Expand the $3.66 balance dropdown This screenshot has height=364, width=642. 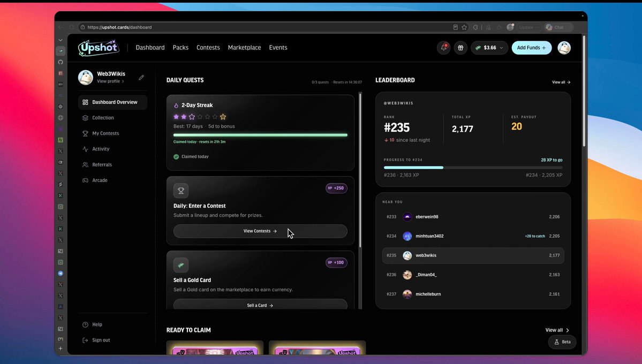pyautogui.click(x=489, y=48)
